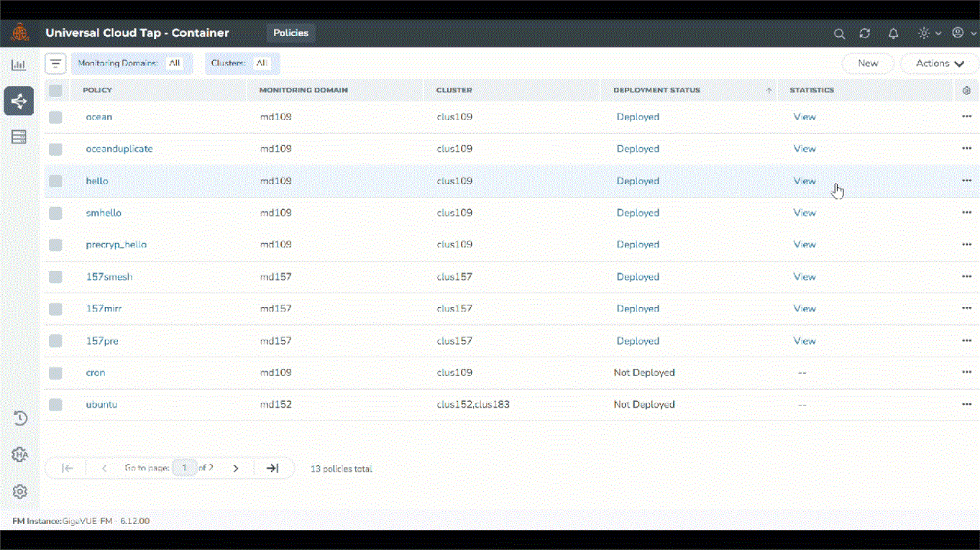Open the settings gear in left sidebar

coord(20,492)
